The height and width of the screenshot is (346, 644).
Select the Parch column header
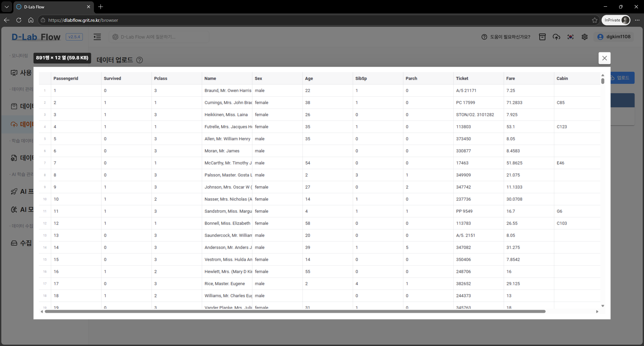pos(428,78)
